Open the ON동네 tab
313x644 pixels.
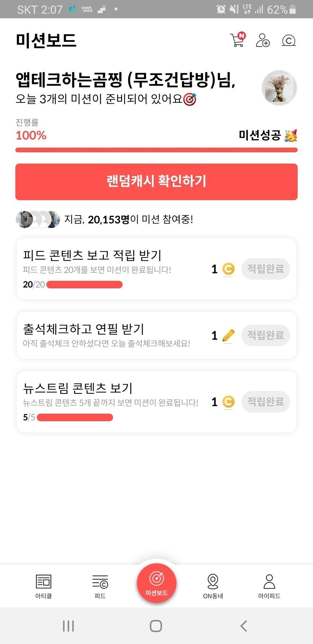pos(213,586)
